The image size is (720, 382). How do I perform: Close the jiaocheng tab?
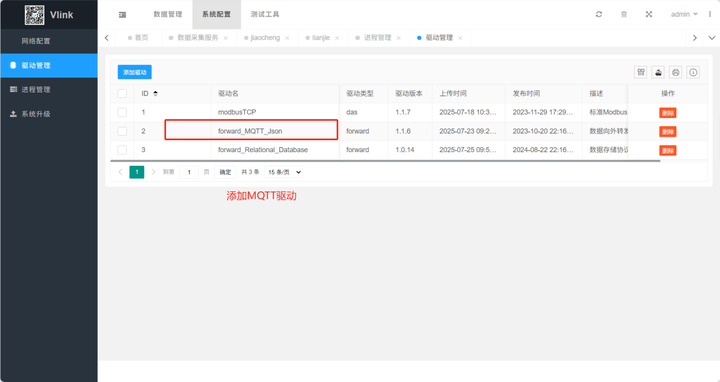[x=287, y=38]
